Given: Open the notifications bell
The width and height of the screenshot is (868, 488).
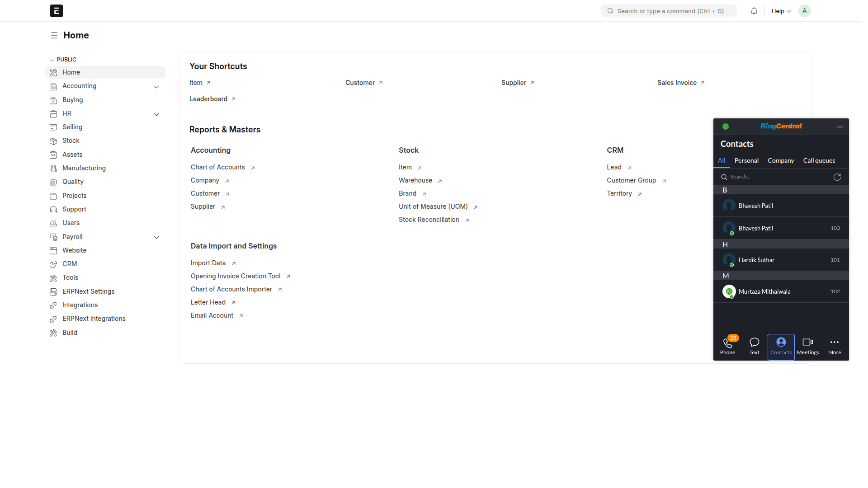Looking at the screenshot, I should click(x=753, y=10).
